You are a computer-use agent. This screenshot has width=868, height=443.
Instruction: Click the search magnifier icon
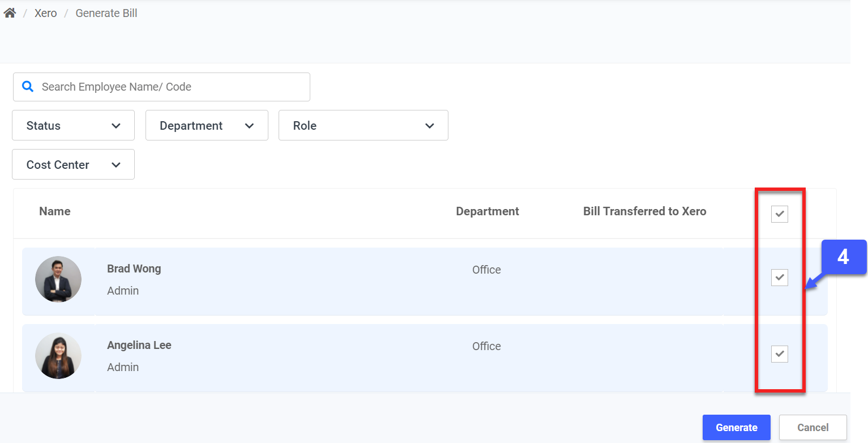(x=27, y=87)
